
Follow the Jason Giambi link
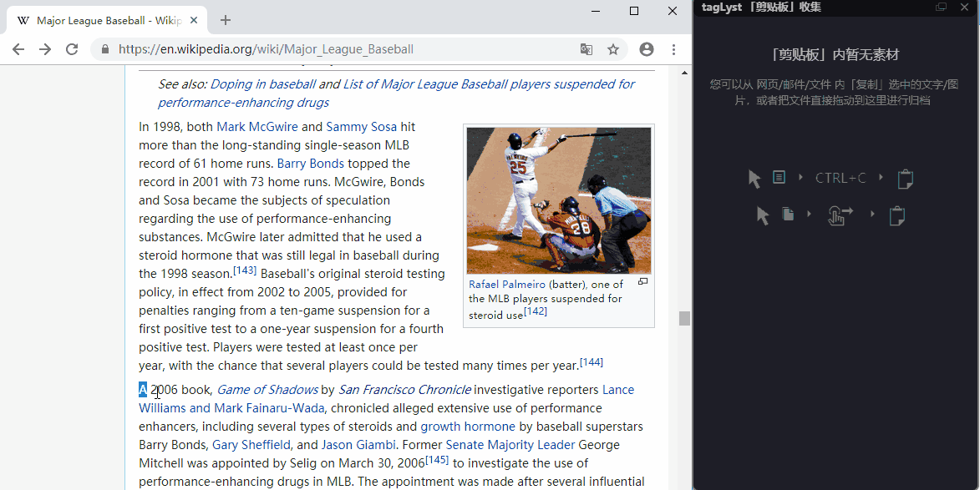358,445
